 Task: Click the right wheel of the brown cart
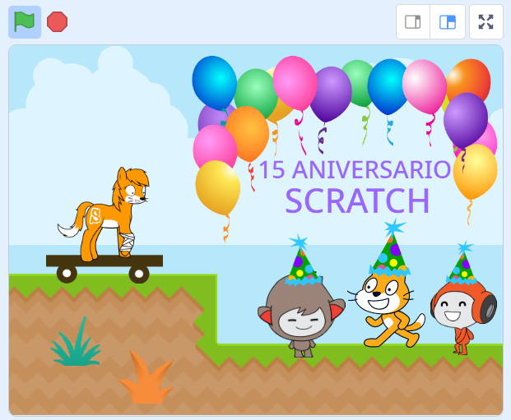point(139,274)
